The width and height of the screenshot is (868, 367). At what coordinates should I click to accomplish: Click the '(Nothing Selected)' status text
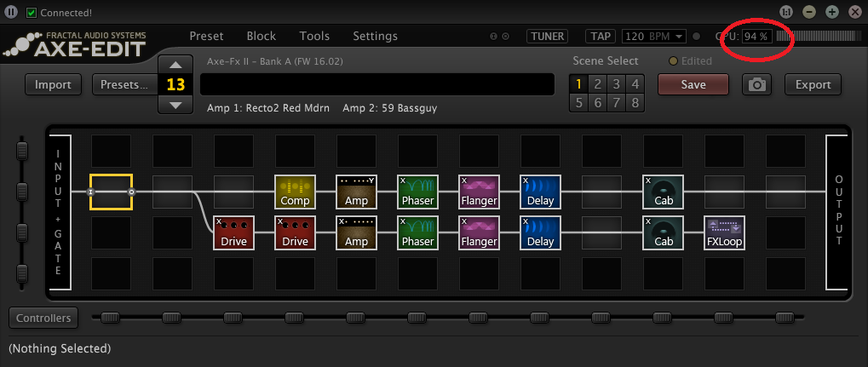point(60,349)
